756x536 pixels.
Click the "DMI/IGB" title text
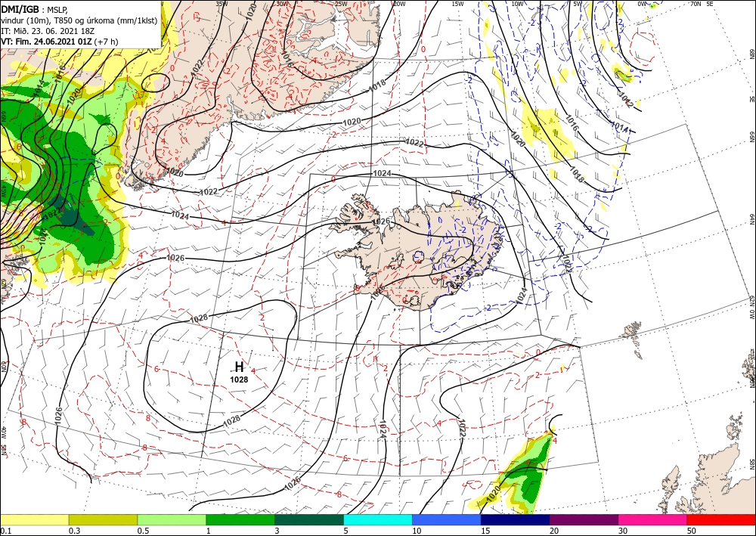click(x=20, y=8)
